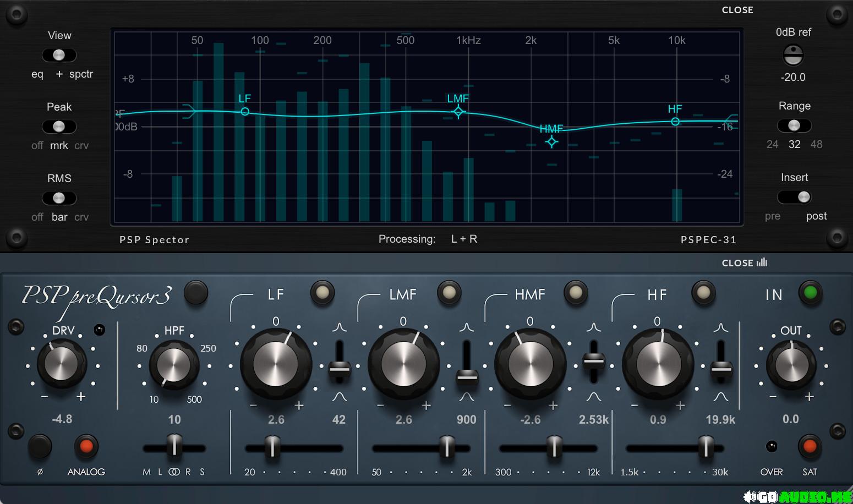Toggle the phase invert button
The height and width of the screenshot is (504, 853).
[40, 446]
